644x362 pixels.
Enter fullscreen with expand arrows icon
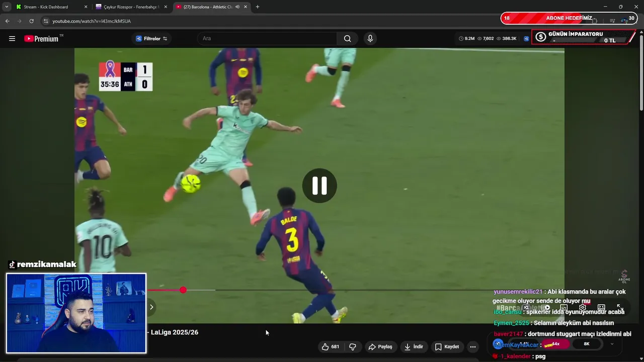620,307
